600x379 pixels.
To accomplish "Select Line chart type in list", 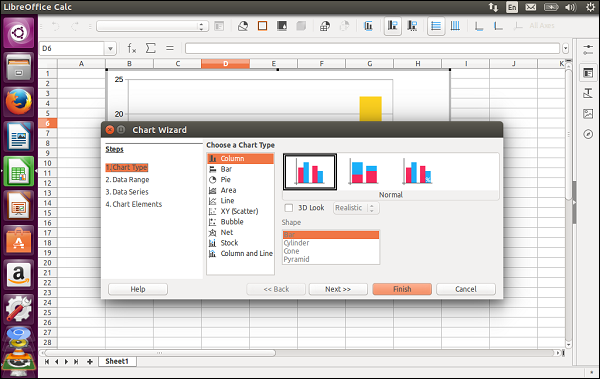I will point(240,201).
